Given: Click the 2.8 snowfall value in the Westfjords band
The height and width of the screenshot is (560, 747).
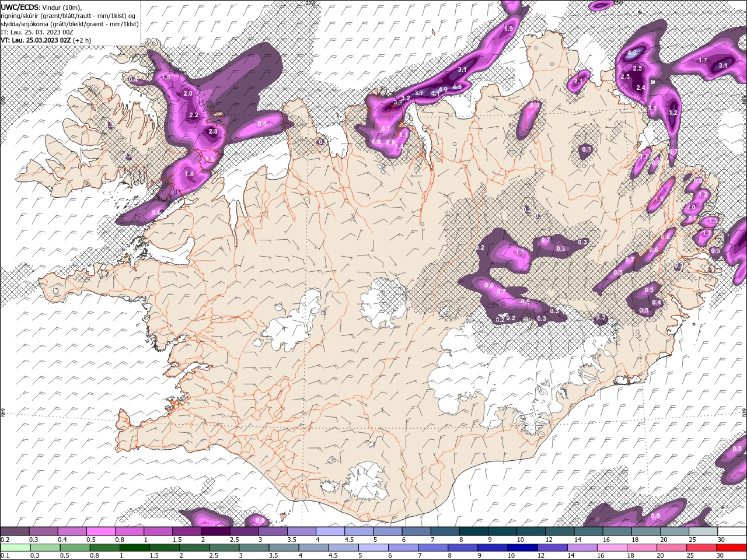Looking at the screenshot, I should pos(213,132).
